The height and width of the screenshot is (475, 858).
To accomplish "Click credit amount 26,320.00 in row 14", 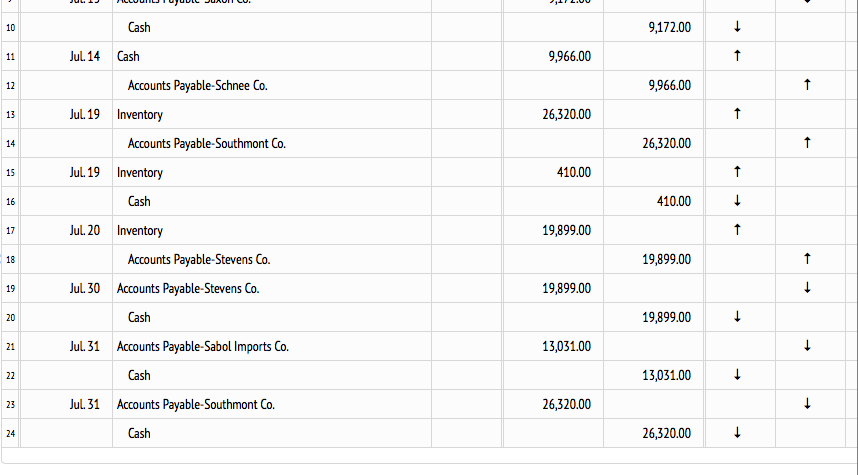I will pyautogui.click(x=666, y=143).
